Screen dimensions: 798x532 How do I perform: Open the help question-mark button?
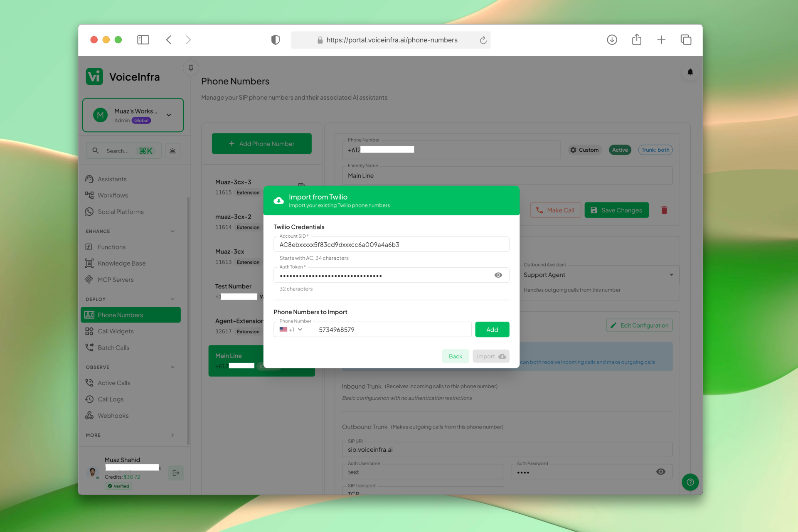(x=690, y=482)
